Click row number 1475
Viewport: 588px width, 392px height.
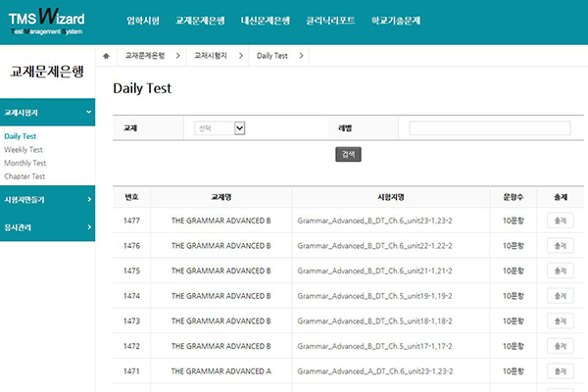pyautogui.click(x=131, y=270)
